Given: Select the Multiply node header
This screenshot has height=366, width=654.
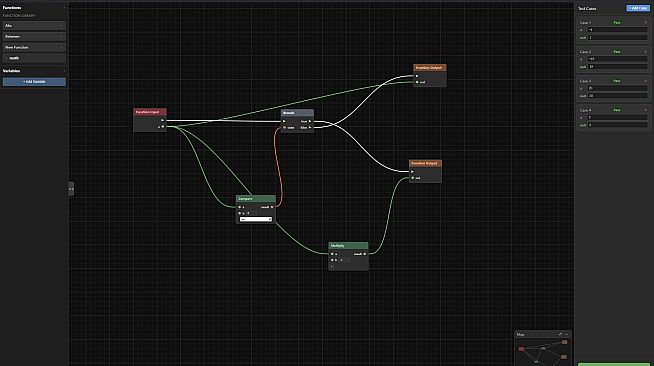Looking at the screenshot, I should [x=348, y=246].
